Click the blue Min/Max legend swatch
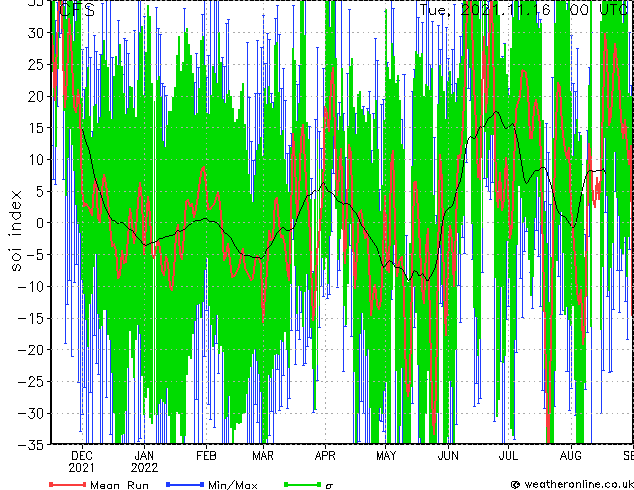634x490 pixels. [x=185, y=484]
